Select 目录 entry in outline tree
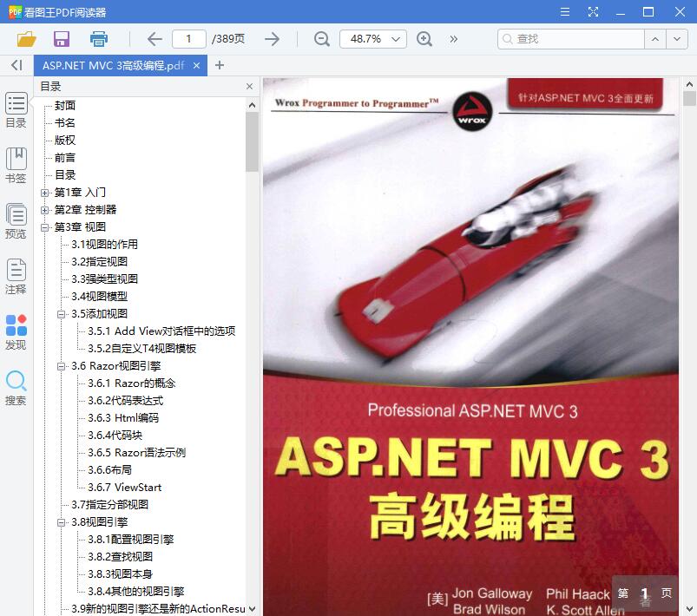 pos(65,174)
